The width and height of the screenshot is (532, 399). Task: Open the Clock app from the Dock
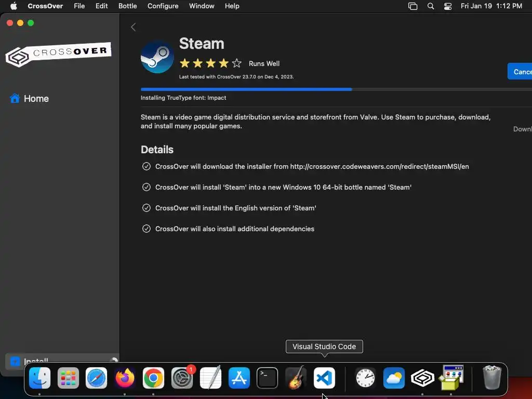(x=365, y=378)
